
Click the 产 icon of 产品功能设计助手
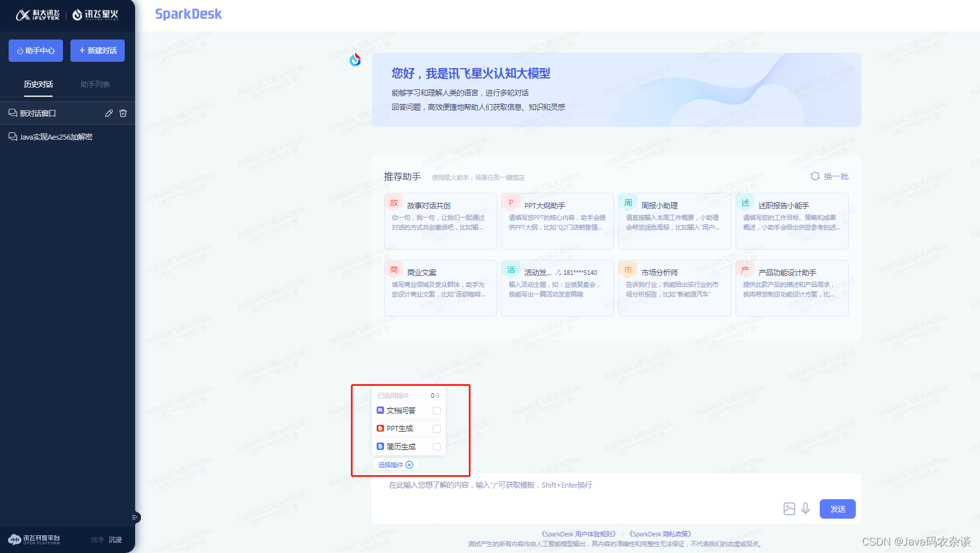tap(745, 270)
